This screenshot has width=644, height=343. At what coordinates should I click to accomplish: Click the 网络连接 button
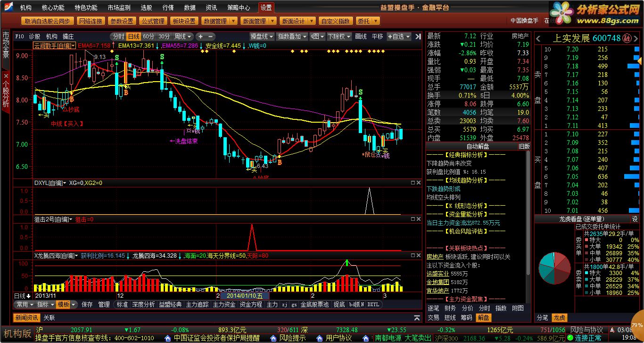click(91, 21)
